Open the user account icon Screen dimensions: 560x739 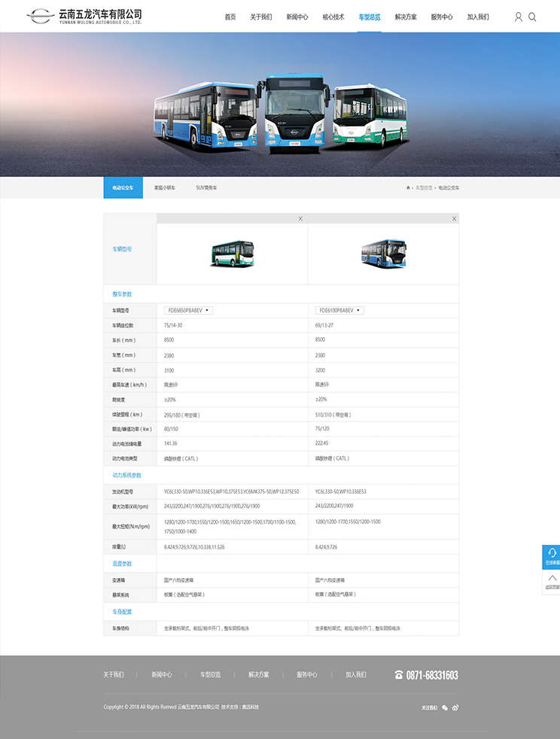(518, 17)
